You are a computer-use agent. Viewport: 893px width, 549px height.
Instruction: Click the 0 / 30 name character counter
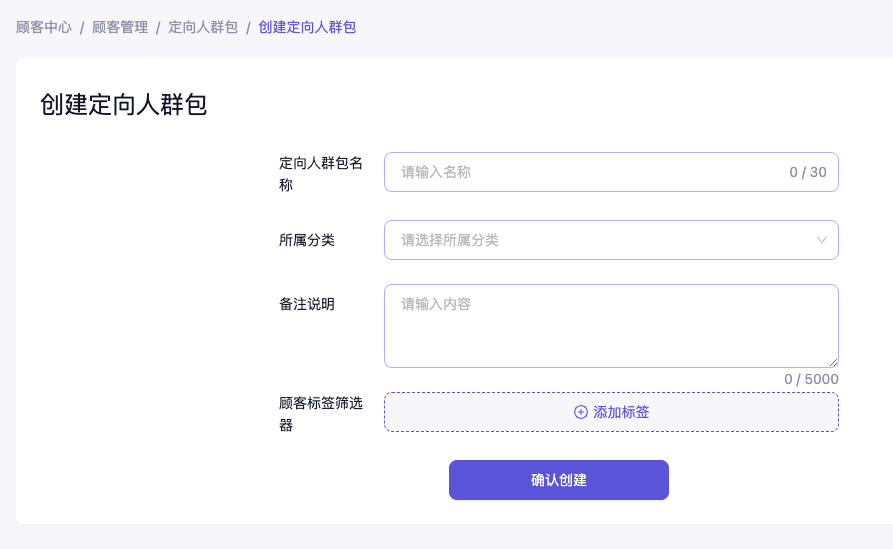[808, 172]
